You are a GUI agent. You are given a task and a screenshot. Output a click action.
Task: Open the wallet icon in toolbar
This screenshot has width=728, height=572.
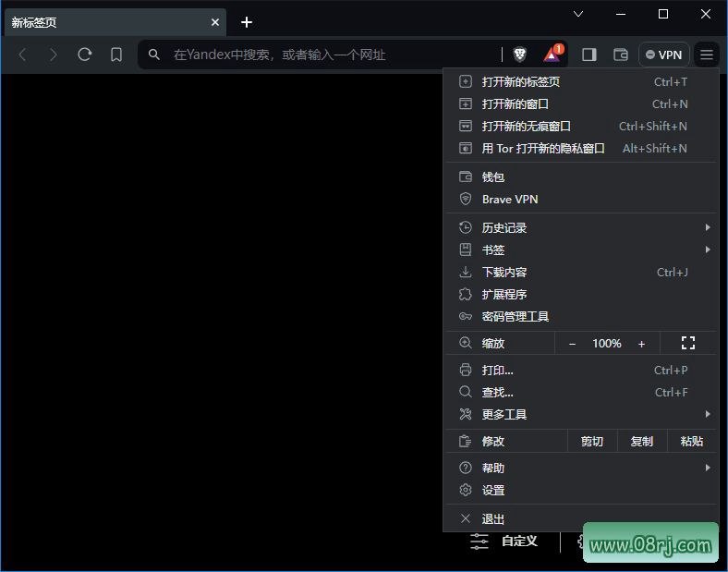coord(621,55)
